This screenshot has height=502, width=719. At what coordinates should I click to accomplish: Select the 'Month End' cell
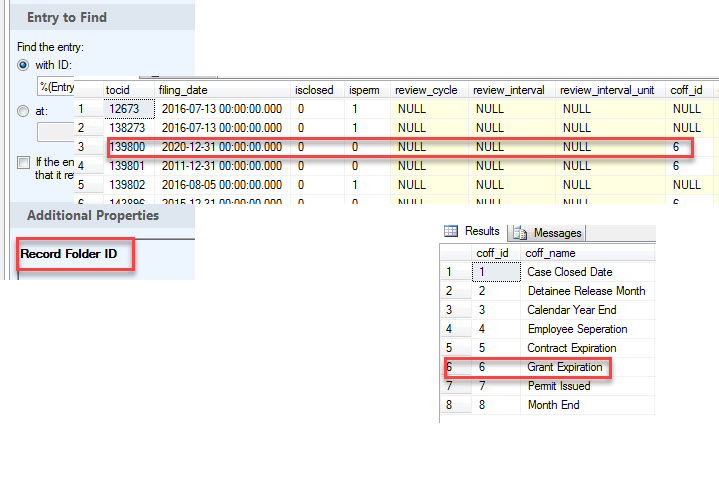click(588, 405)
